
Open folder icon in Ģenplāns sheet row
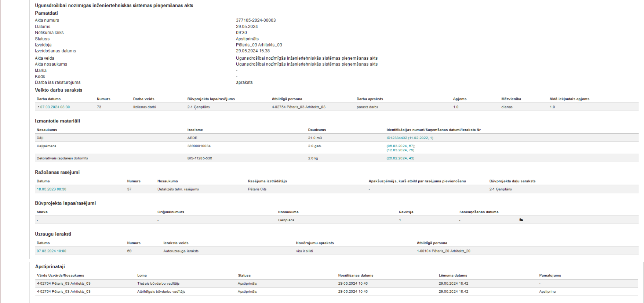(x=521, y=220)
